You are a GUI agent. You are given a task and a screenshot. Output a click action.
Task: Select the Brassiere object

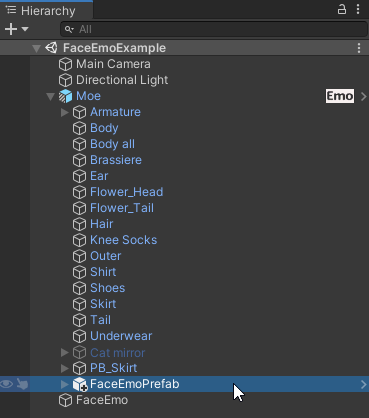point(116,160)
